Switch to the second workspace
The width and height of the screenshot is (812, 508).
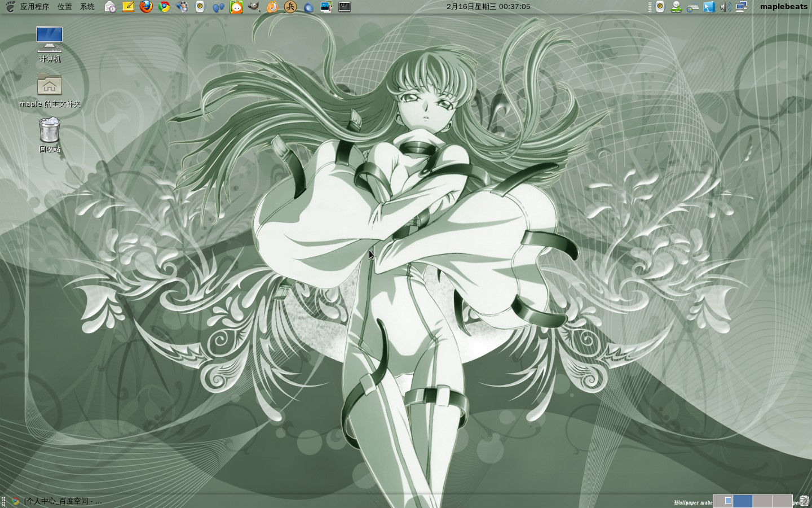pyautogui.click(x=743, y=501)
